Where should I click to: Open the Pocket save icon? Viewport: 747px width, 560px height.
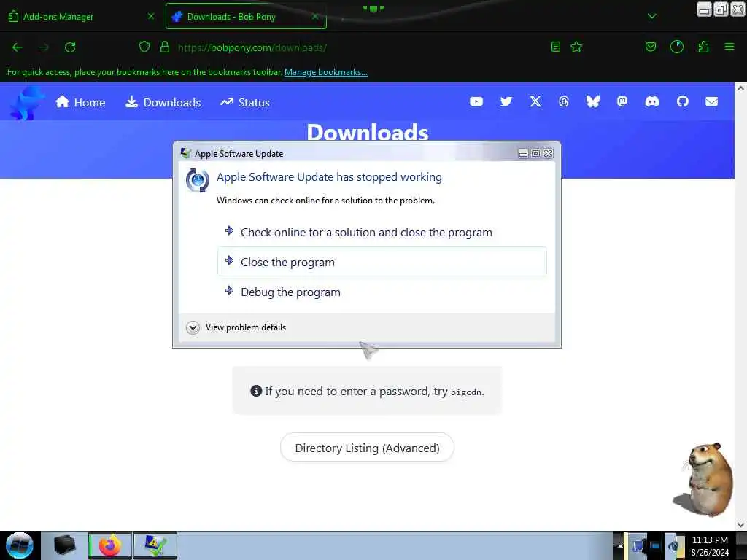(651, 47)
